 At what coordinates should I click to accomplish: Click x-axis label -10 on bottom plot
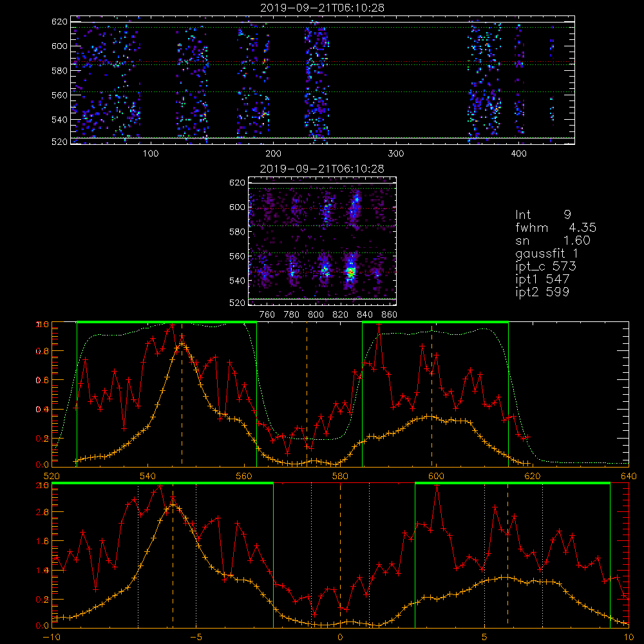coord(52,638)
